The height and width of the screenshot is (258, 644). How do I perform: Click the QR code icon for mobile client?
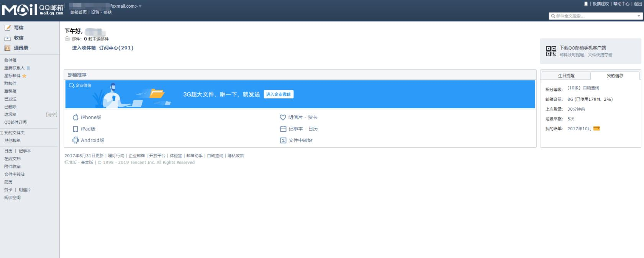551,51
